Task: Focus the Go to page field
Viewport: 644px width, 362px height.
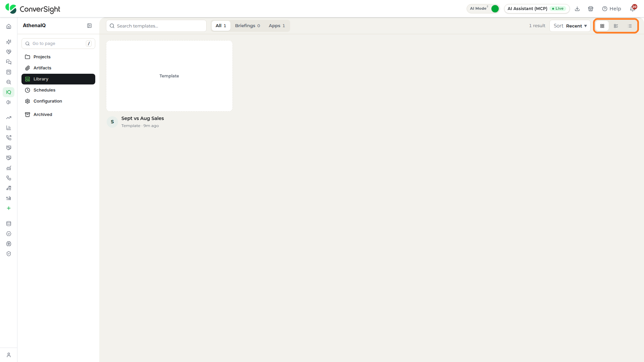Action: tap(58, 44)
